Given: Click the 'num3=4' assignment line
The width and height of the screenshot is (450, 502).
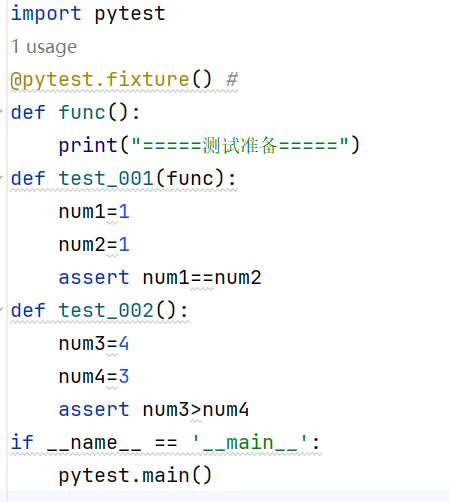Looking at the screenshot, I should [x=94, y=343].
